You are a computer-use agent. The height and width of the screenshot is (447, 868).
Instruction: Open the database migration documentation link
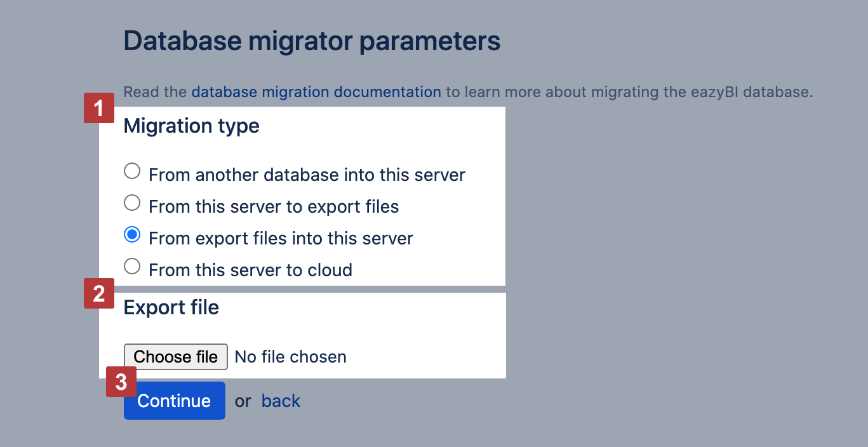tap(316, 92)
